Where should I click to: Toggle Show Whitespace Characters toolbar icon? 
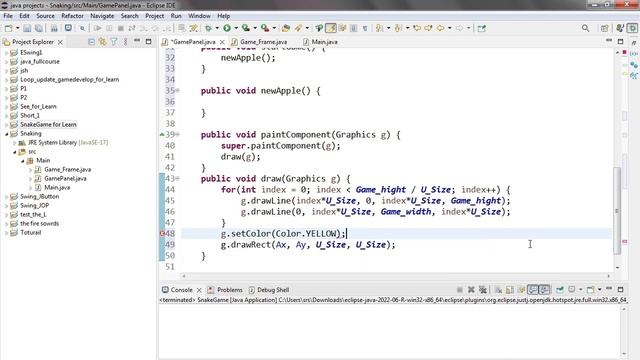point(365,28)
